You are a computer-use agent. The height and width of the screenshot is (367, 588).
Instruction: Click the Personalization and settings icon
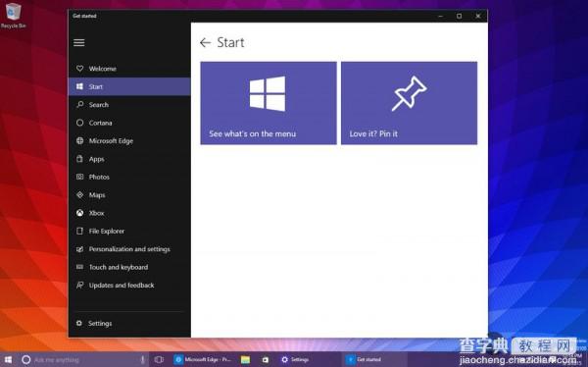coord(79,248)
